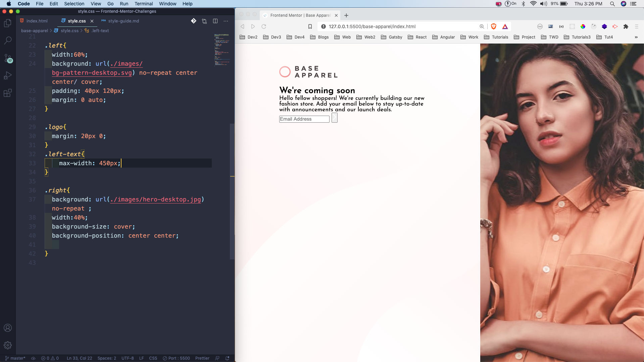
Task: Click Ln 33, Col 22 in status bar
Action: coord(79,358)
